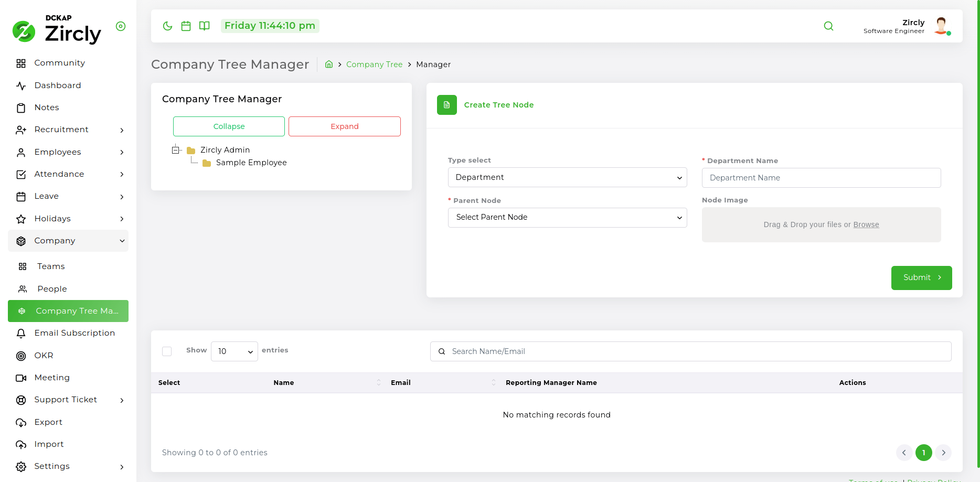
Task: Toggle dark mode moon icon
Action: [x=168, y=26]
